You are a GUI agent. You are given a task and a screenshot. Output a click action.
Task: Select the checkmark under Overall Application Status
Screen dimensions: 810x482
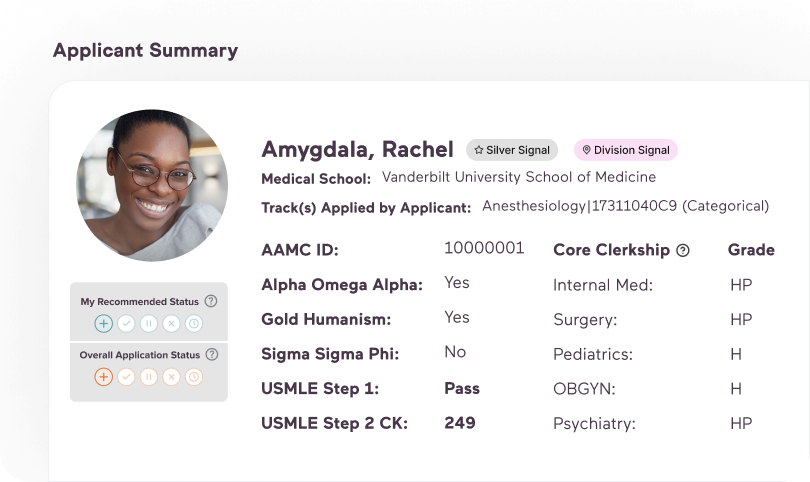click(x=126, y=377)
